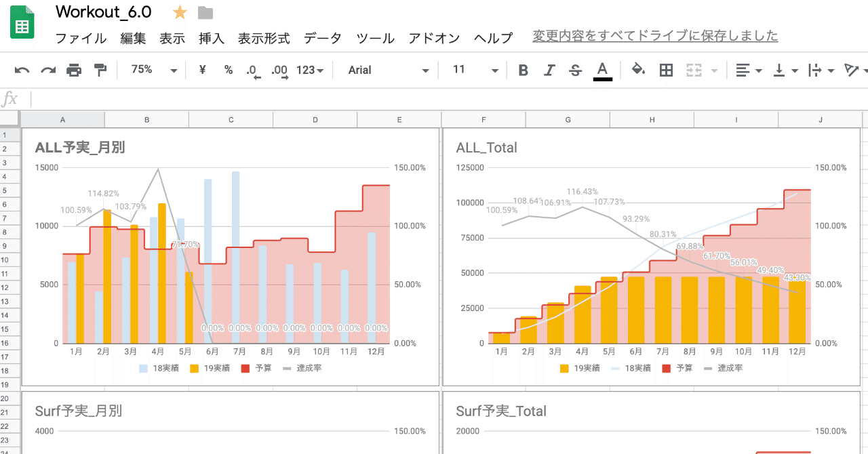The width and height of the screenshot is (868, 454).
Task: Select column A header
Action: 63,120
